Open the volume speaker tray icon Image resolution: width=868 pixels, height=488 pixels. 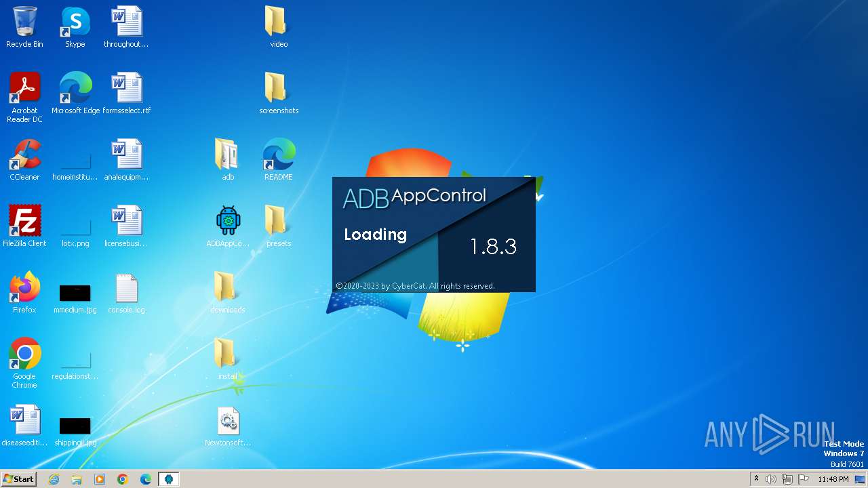771,479
